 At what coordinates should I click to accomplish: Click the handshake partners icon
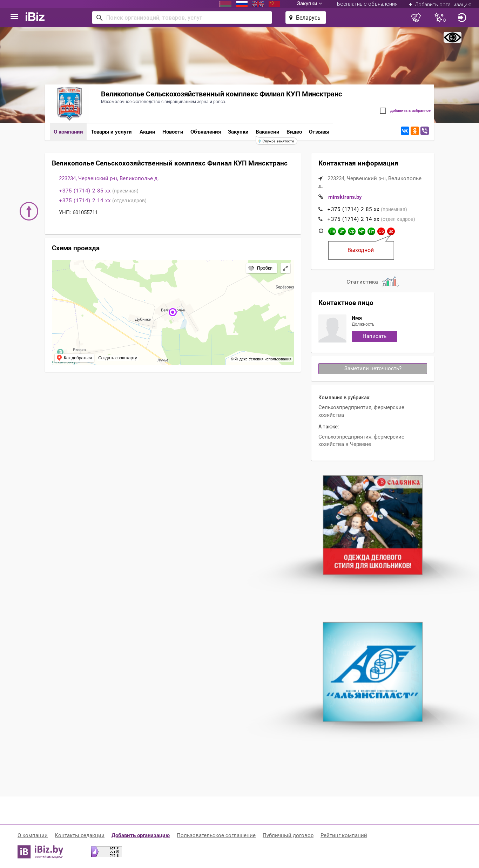tap(416, 18)
